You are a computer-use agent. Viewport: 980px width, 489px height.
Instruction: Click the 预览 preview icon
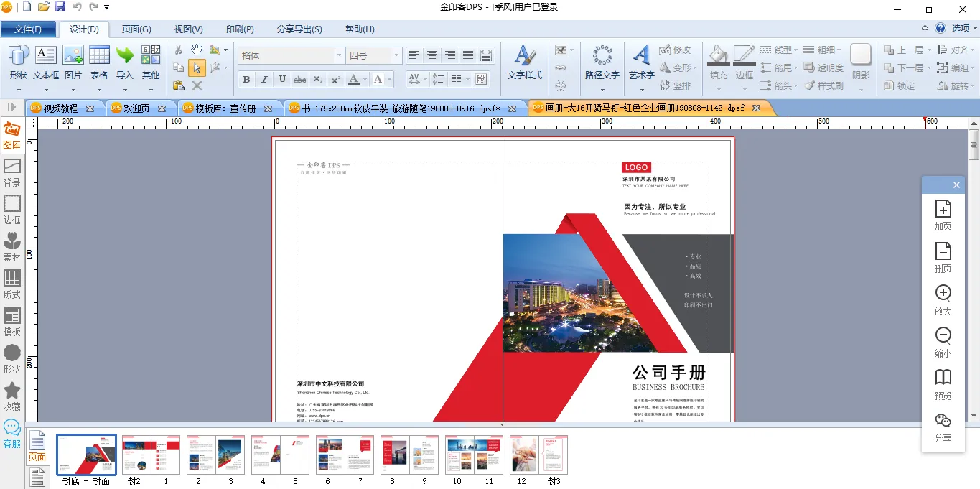click(x=943, y=385)
